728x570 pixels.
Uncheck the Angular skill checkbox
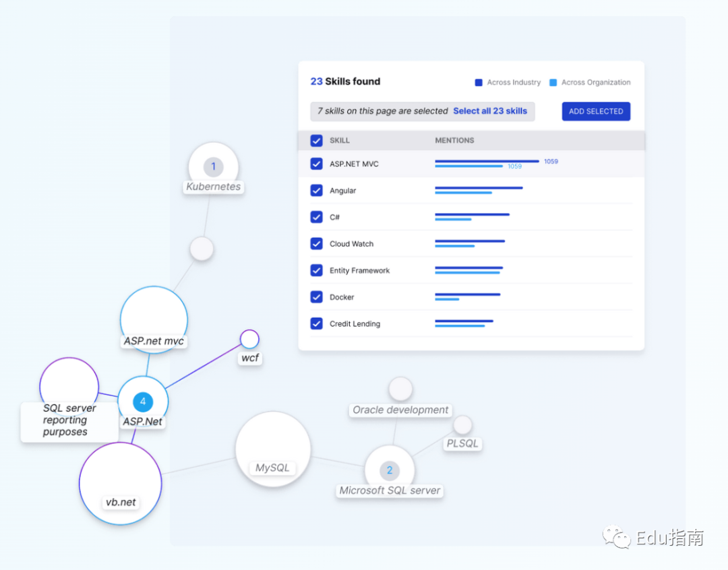click(x=316, y=190)
